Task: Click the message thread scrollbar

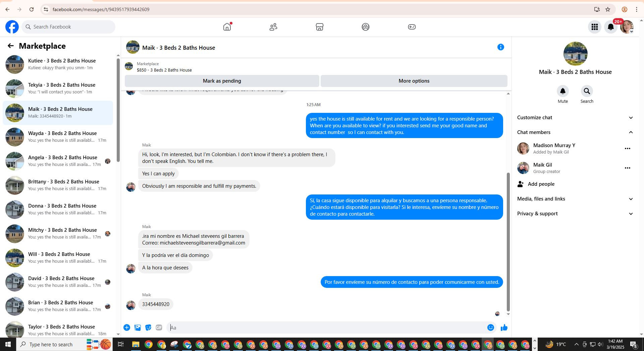Action: [508, 242]
